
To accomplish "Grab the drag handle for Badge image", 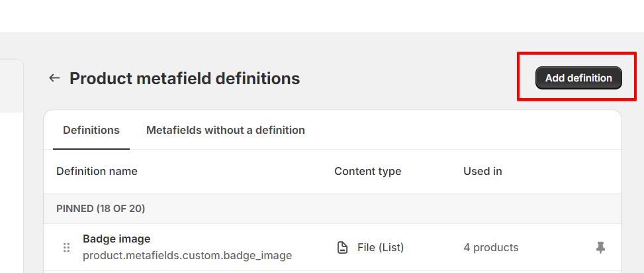I will pos(66,248).
